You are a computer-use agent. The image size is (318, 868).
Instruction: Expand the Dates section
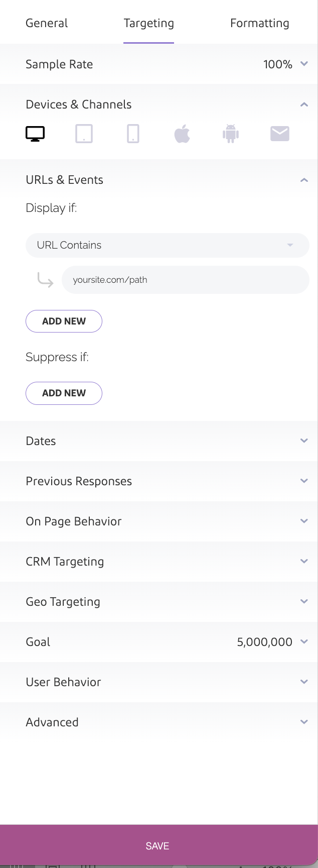[x=303, y=441]
